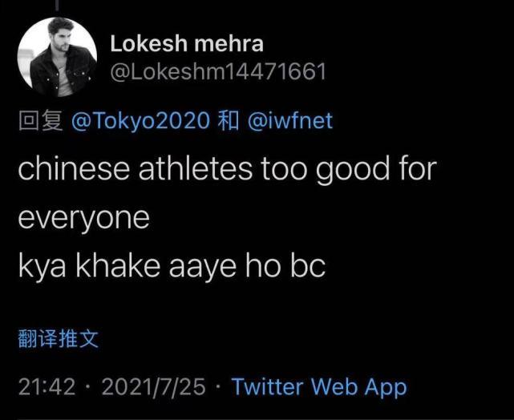Click the tweet line 'chinese athletes too good for'
Screen dimensions: 514x420
(x=228, y=169)
